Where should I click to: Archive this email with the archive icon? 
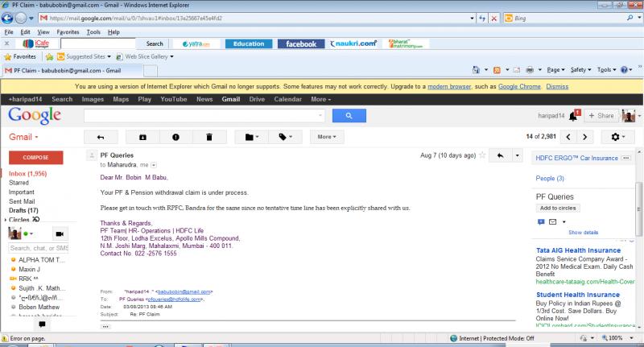(x=142, y=137)
